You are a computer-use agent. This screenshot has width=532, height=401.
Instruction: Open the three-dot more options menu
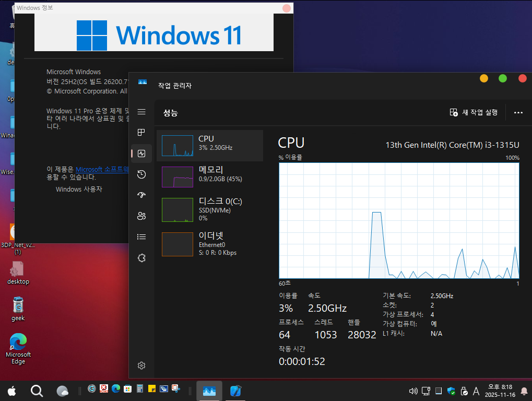point(518,113)
